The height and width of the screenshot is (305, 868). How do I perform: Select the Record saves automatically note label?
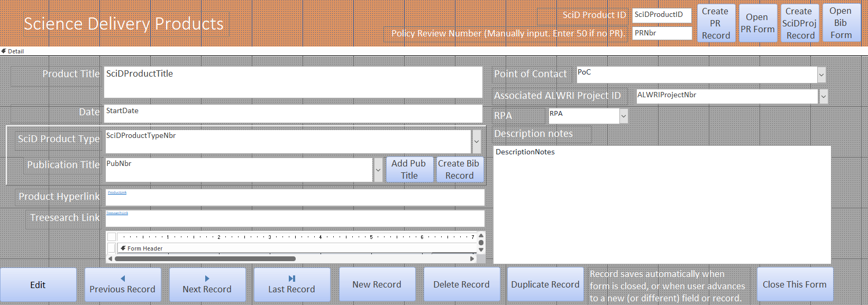669,286
